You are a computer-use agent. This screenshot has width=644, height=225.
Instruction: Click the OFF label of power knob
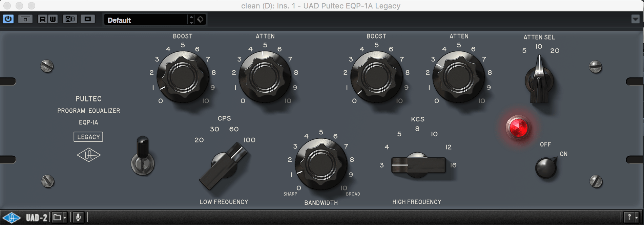point(545,144)
